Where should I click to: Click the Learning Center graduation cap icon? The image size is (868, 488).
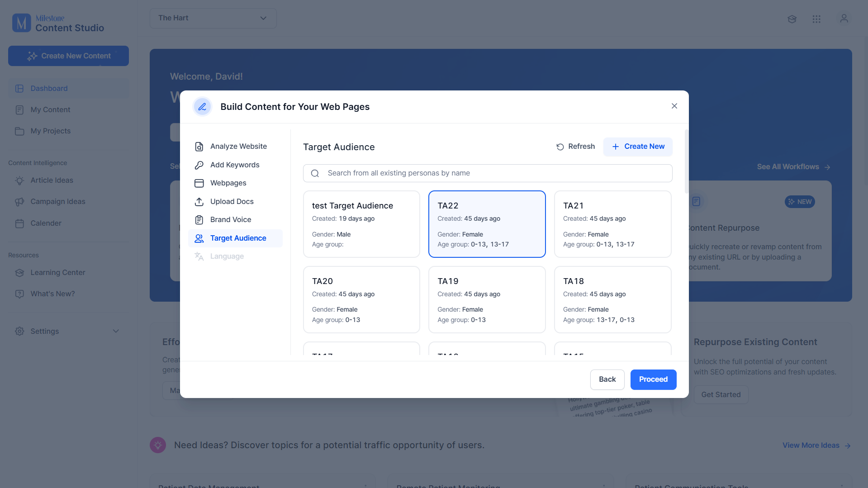(x=19, y=273)
